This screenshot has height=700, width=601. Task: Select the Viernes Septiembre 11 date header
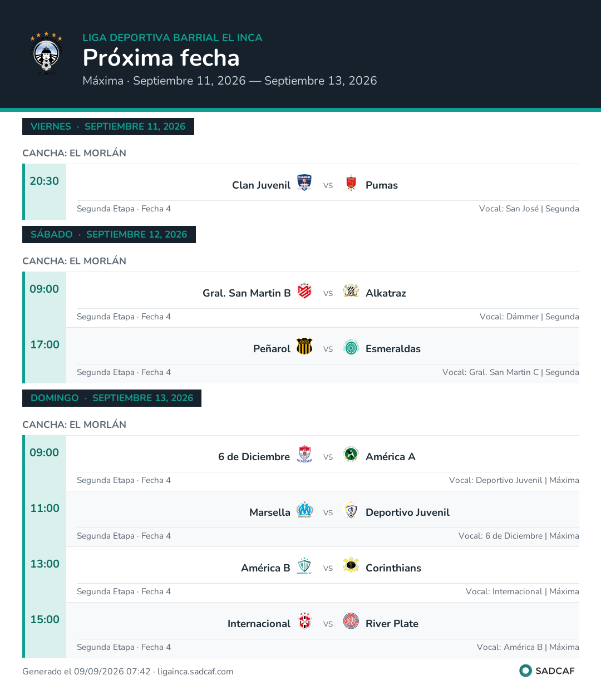pos(108,126)
